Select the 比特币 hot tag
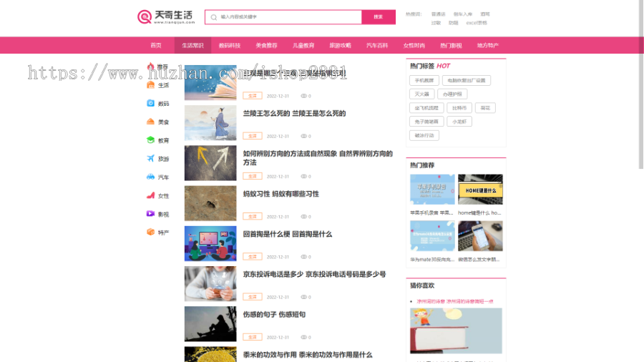The image size is (644, 362). [459, 108]
